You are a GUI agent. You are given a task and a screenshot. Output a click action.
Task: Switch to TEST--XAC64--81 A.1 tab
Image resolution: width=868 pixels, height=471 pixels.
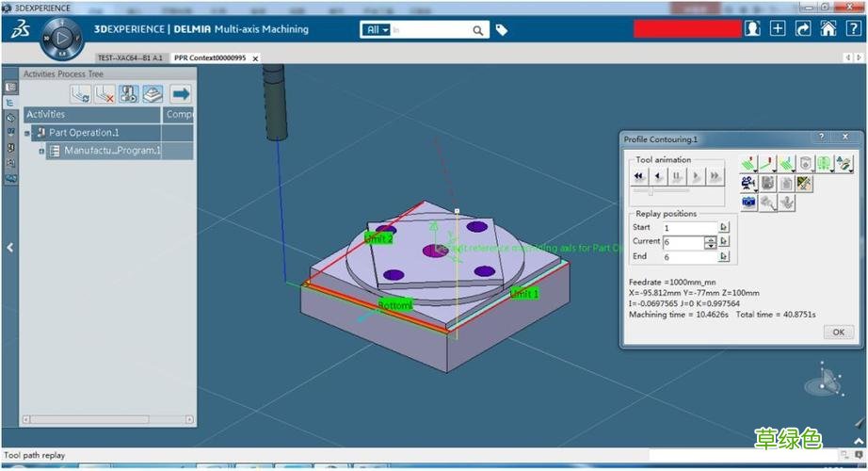(x=130, y=58)
